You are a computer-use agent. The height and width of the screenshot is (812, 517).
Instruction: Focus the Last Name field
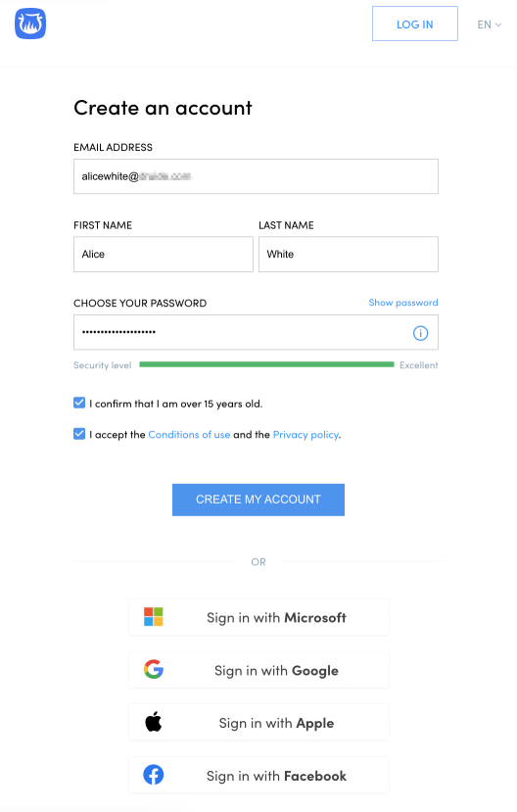349,255
